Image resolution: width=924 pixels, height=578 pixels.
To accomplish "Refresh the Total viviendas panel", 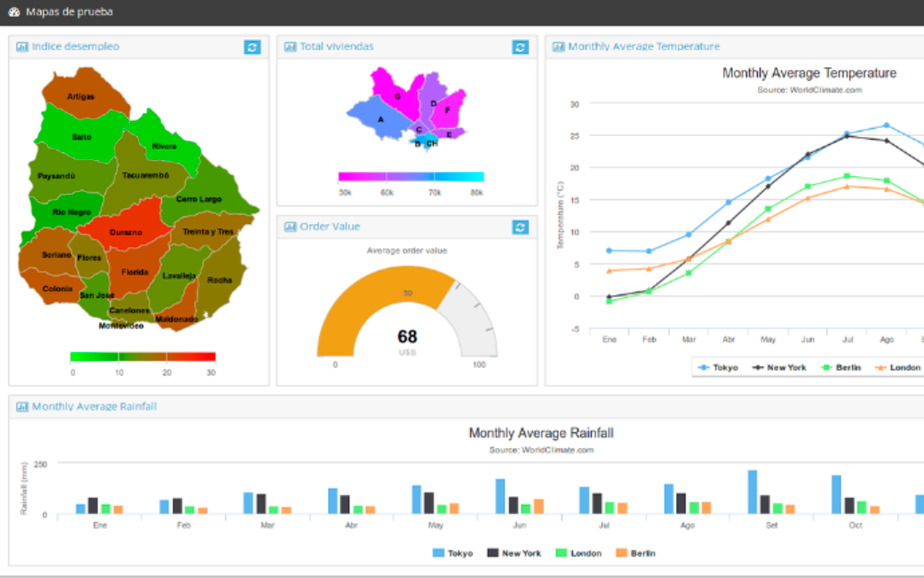I will (521, 47).
